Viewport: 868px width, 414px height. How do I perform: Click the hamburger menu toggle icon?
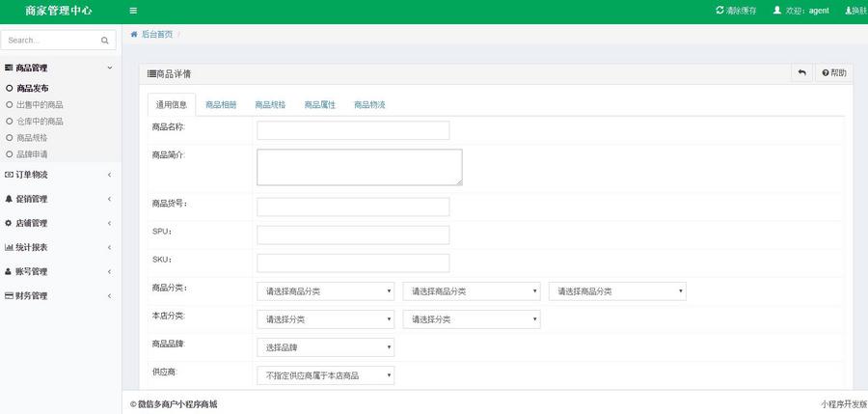[133, 11]
